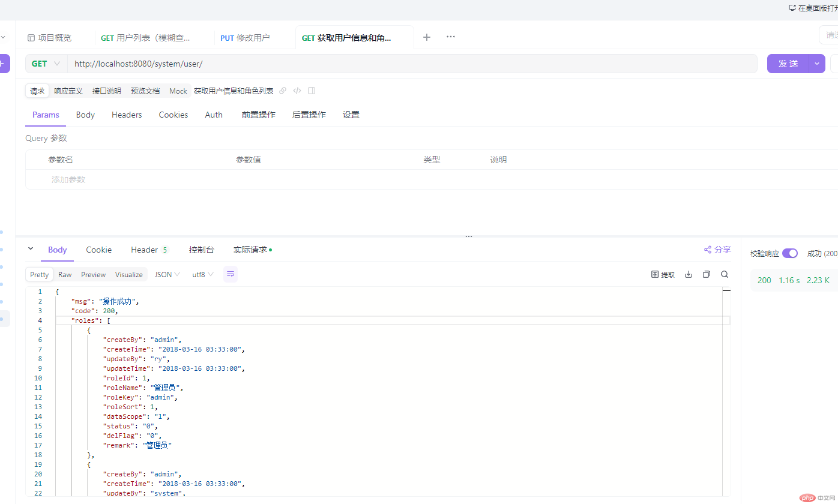Select Pretty response view

pos(40,274)
